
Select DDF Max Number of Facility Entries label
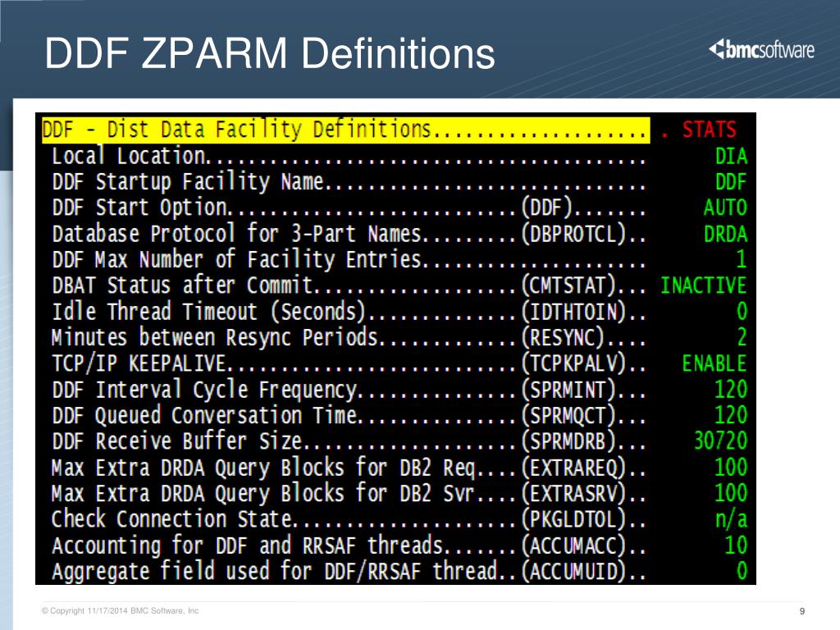(237, 259)
